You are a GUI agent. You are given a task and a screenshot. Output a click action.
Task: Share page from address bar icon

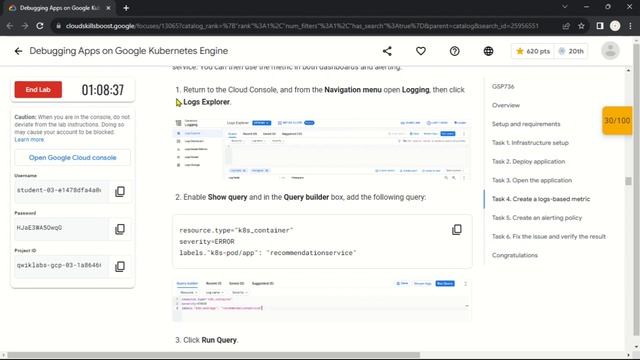[566, 26]
